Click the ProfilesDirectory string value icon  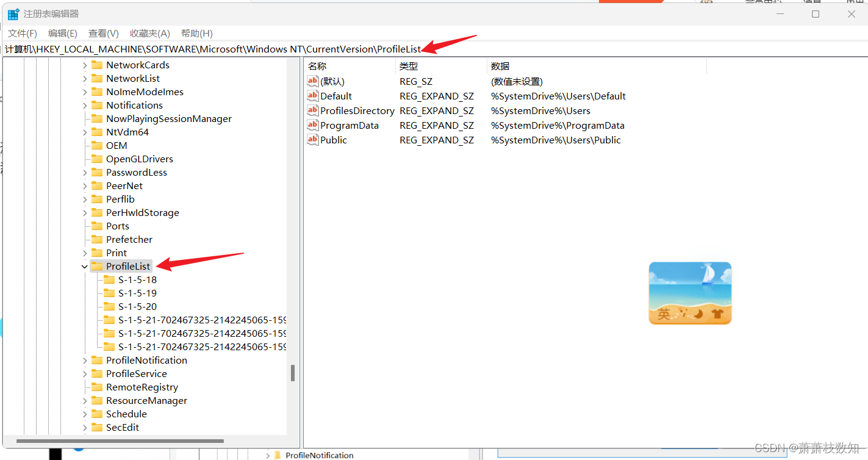click(313, 110)
